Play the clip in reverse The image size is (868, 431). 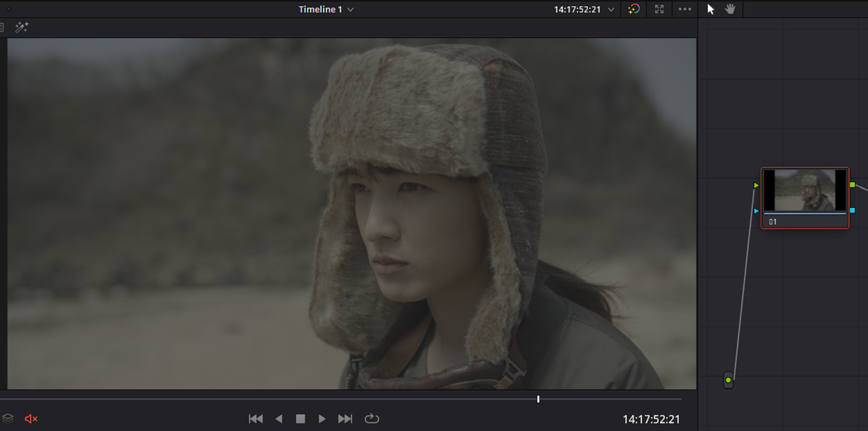(279, 419)
